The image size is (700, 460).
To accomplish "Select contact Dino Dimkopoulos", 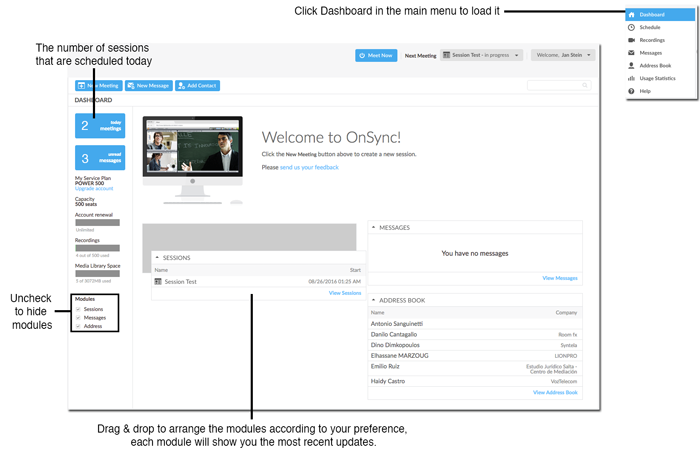I will (x=475, y=345).
